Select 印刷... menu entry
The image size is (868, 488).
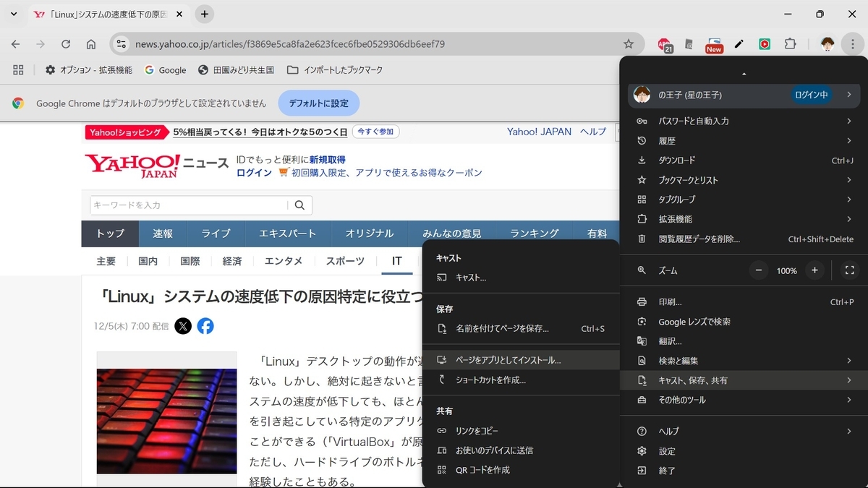(x=744, y=302)
